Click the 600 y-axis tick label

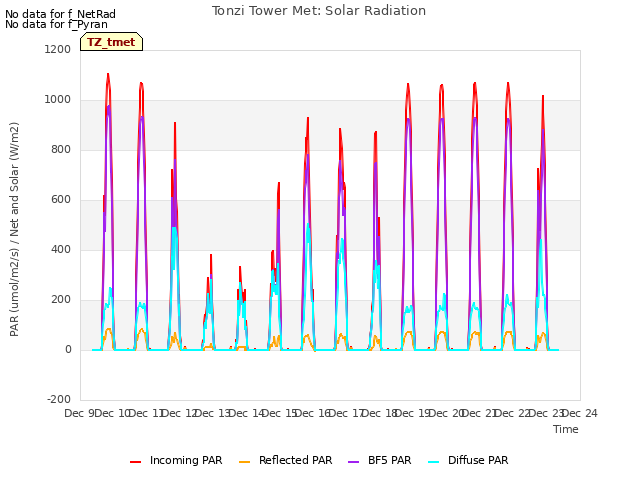tap(61, 200)
